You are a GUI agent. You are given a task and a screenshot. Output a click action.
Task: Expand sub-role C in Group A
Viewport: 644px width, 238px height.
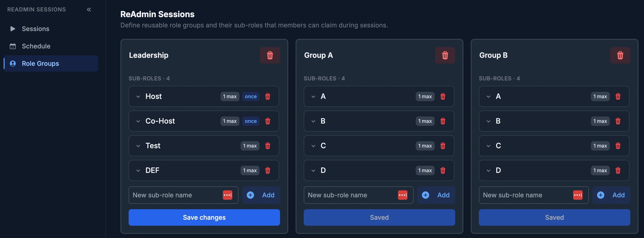click(313, 146)
